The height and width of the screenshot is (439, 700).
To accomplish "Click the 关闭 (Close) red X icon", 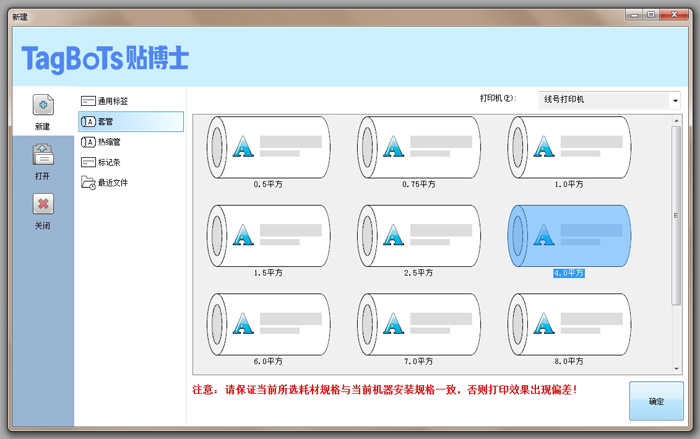I will pos(43,204).
